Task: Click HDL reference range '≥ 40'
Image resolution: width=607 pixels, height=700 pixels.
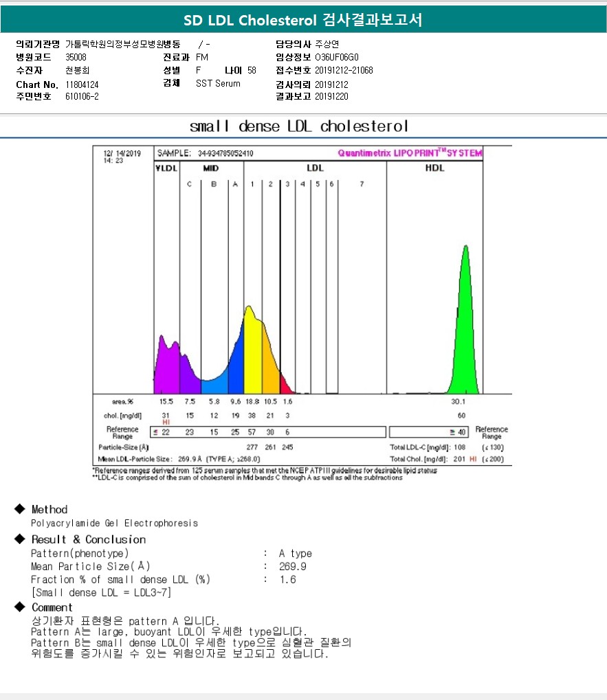Action: pyautogui.click(x=458, y=432)
